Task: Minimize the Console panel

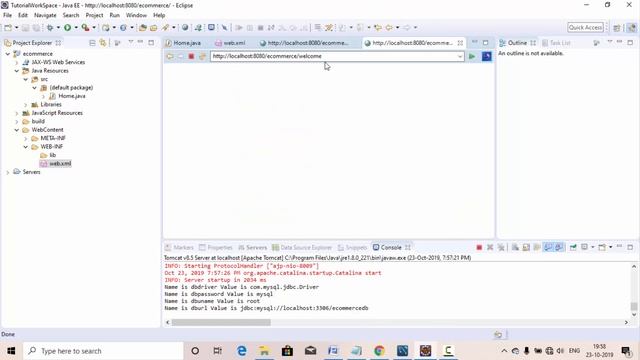Action: click(x=619, y=247)
